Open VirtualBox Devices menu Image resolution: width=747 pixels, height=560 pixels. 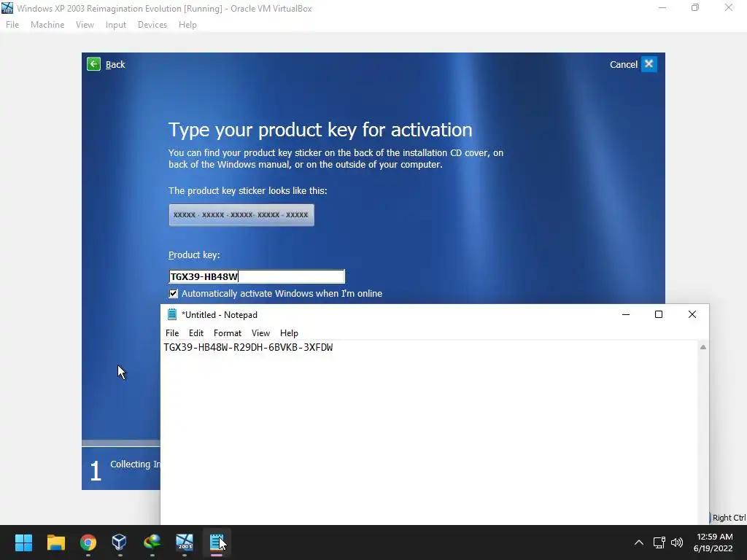click(152, 25)
